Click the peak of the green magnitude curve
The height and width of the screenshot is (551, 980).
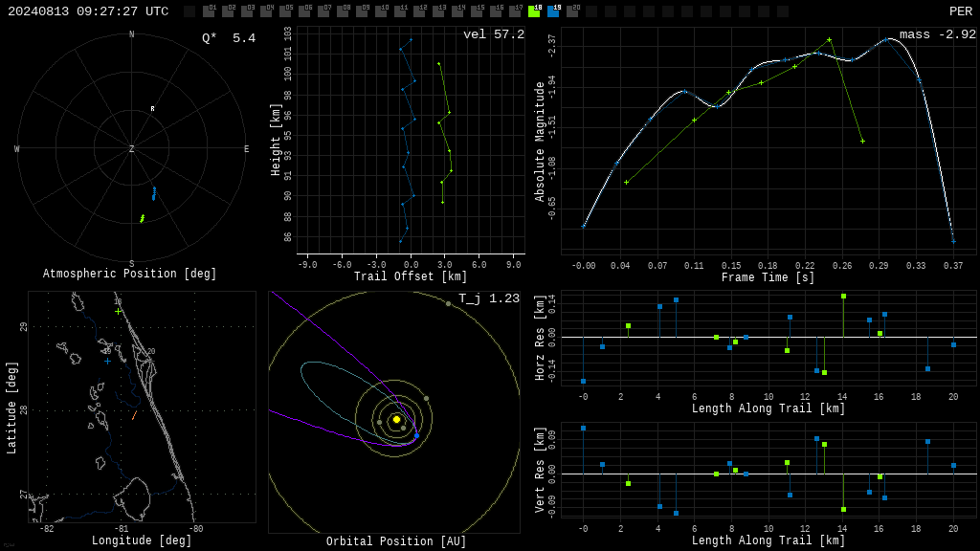(x=830, y=40)
